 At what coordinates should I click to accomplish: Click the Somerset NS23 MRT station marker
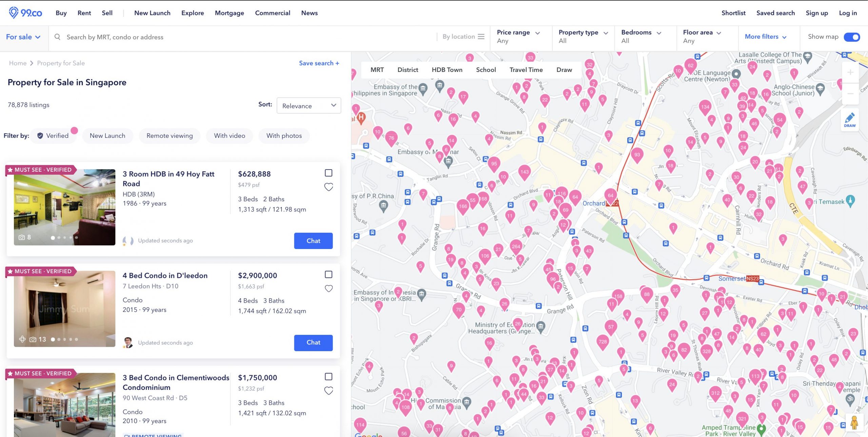pyautogui.click(x=752, y=279)
